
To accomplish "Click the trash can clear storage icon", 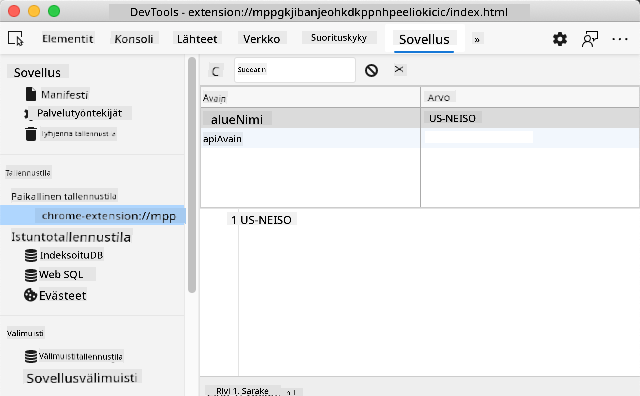I will pyautogui.click(x=31, y=134).
